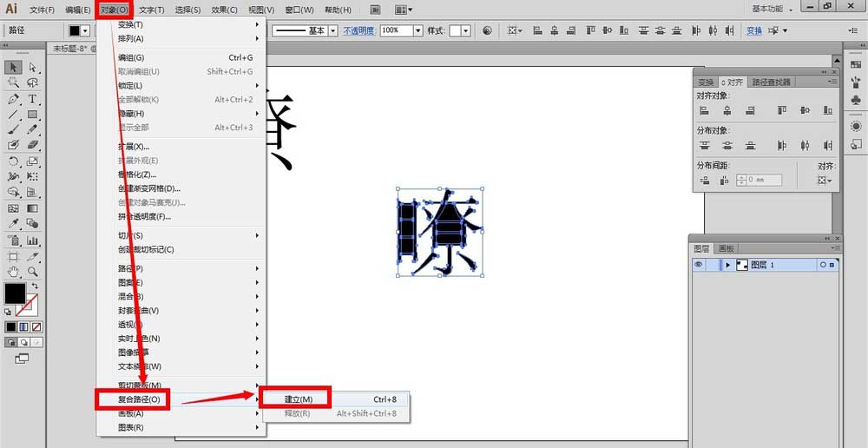
Task: Open 样式 graphic style dropdown
Action: [x=466, y=31]
